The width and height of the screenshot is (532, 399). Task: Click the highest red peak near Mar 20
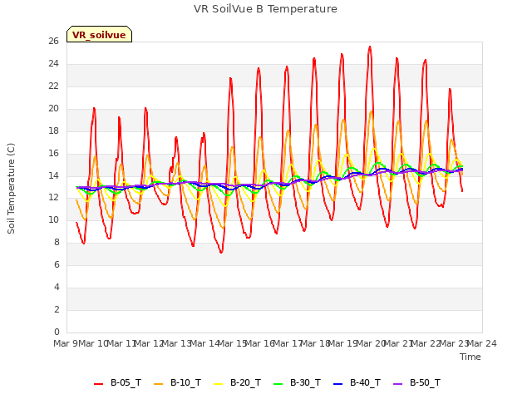(370, 47)
